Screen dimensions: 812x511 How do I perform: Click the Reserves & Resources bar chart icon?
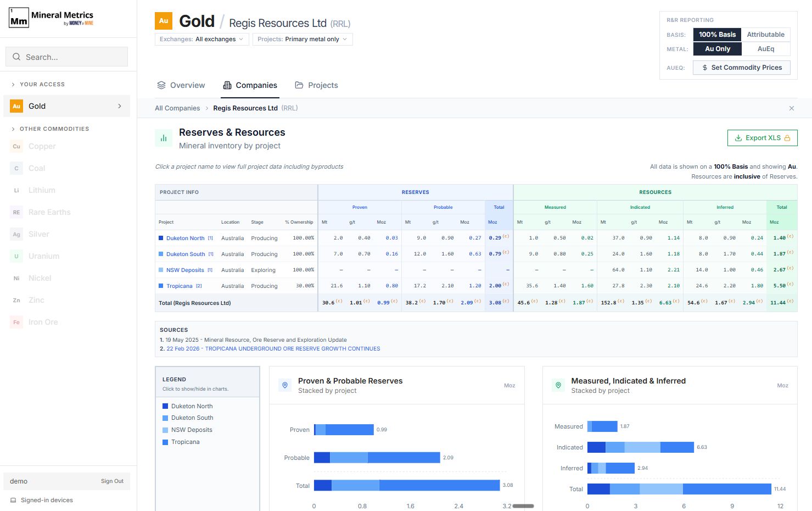pos(164,138)
